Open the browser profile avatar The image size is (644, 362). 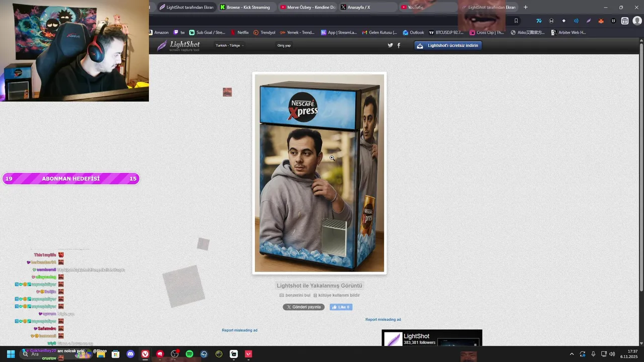pos(637,21)
